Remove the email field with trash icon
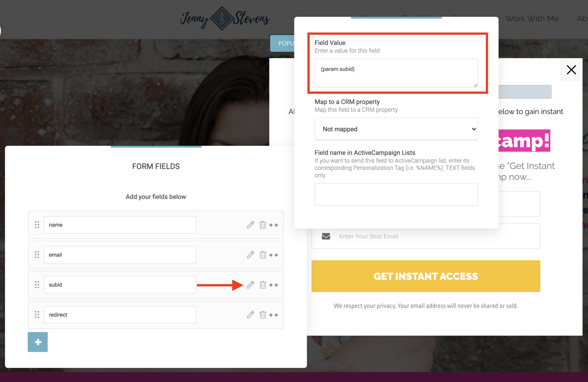This screenshot has width=588, height=382. pyautogui.click(x=262, y=255)
